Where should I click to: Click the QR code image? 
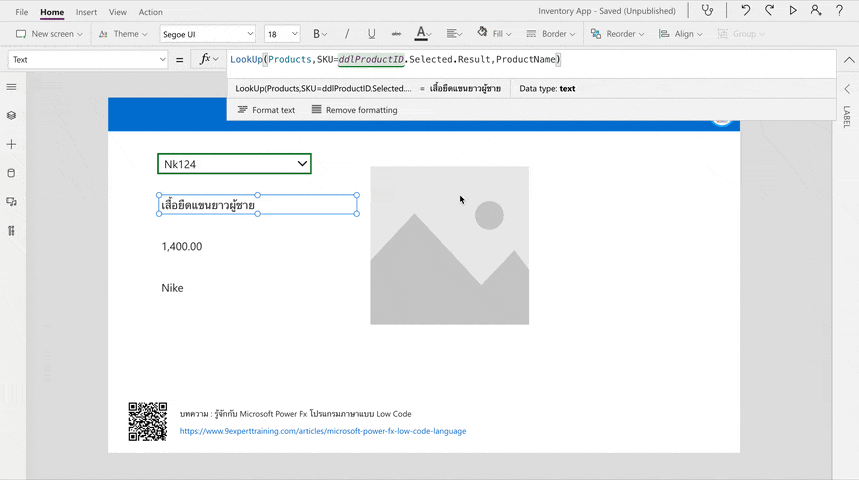(148, 422)
